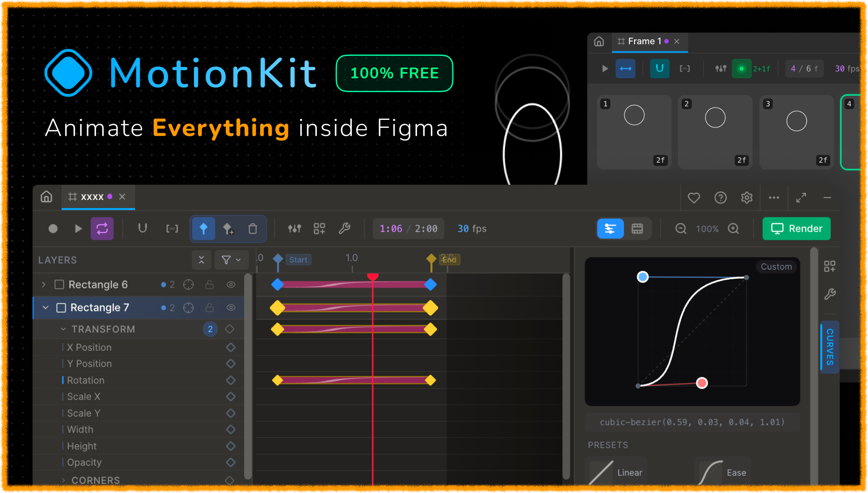Expand the CORNERS group
868x493 pixels.
63,480
